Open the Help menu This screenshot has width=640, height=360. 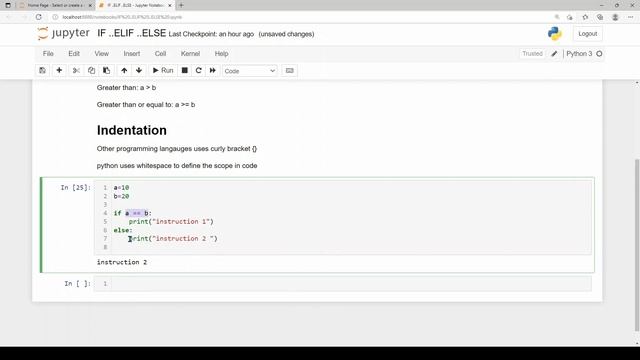pyautogui.click(x=222, y=53)
